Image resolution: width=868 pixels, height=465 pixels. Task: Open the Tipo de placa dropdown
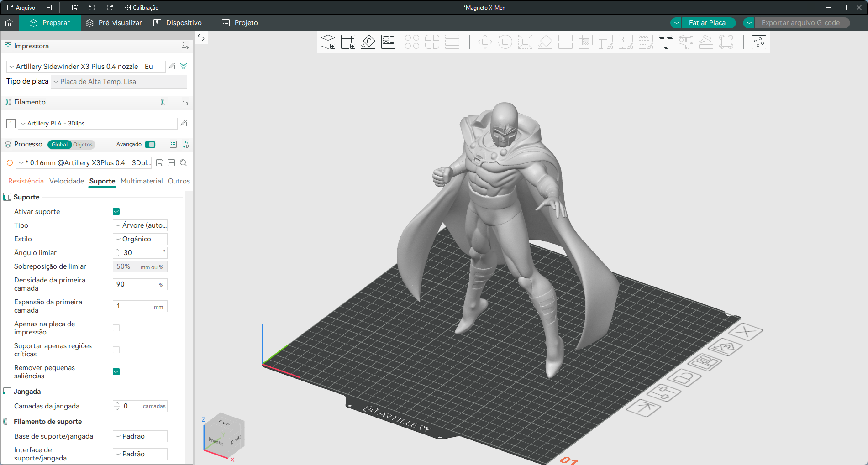119,82
